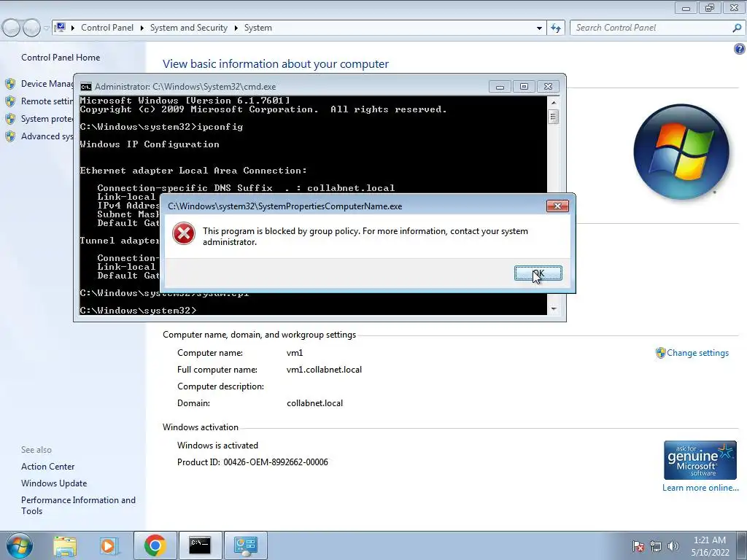Select System breadcrumb item
Viewport: 747px width, 560px height.
pyautogui.click(x=258, y=28)
